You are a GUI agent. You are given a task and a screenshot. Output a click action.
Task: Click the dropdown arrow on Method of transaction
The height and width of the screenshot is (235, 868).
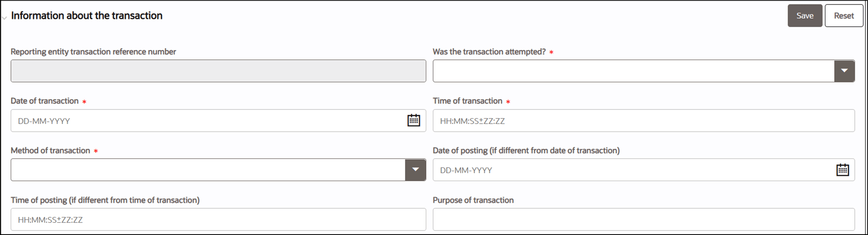415,169
